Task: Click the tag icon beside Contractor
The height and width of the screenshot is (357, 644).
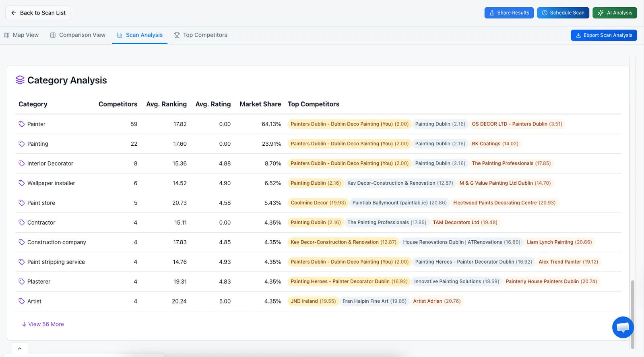Action: (x=22, y=223)
